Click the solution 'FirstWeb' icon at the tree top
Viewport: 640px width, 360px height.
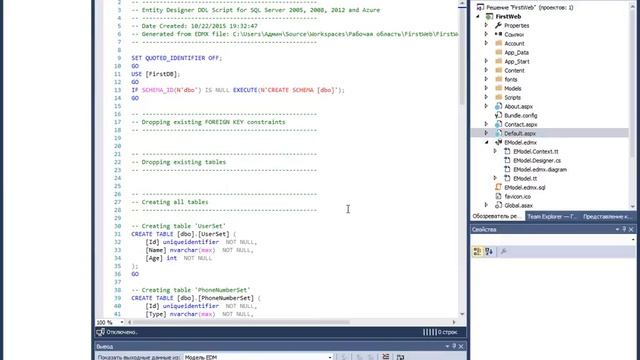click(x=480, y=7)
